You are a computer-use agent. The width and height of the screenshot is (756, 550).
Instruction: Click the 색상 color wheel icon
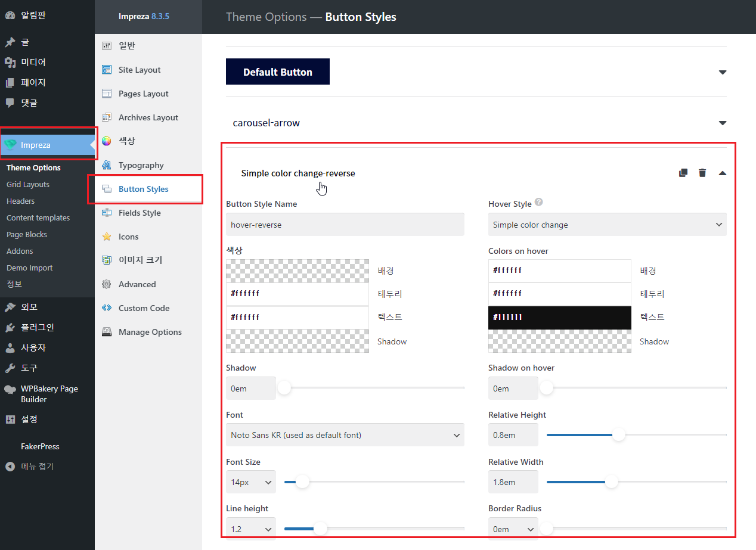(x=107, y=141)
